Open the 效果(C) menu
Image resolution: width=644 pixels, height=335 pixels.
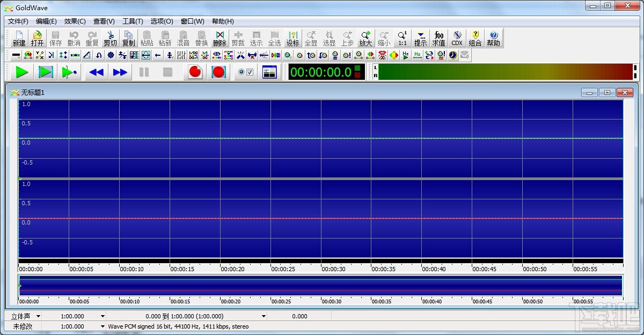click(75, 21)
